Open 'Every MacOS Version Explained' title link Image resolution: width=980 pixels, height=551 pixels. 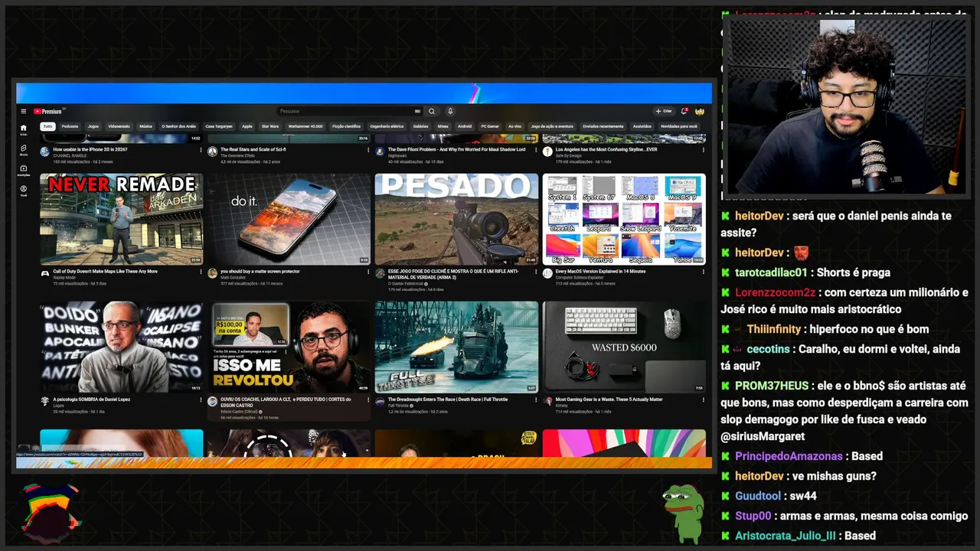click(x=600, y=272)
